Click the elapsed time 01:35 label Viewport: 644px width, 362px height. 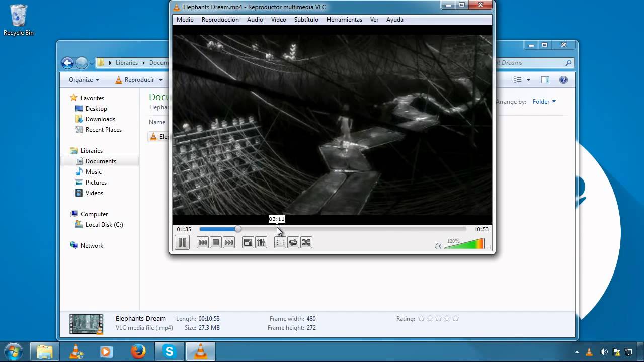tap(184, 229)
